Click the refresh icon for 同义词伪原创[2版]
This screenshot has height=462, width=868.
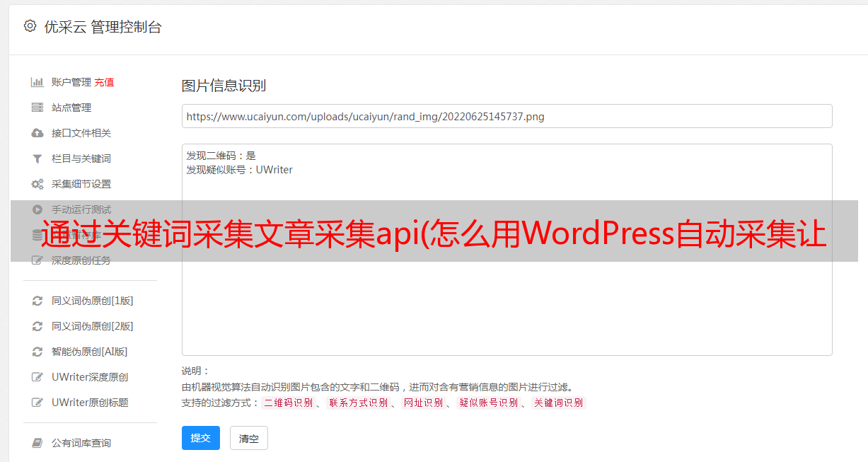[37, 326]
